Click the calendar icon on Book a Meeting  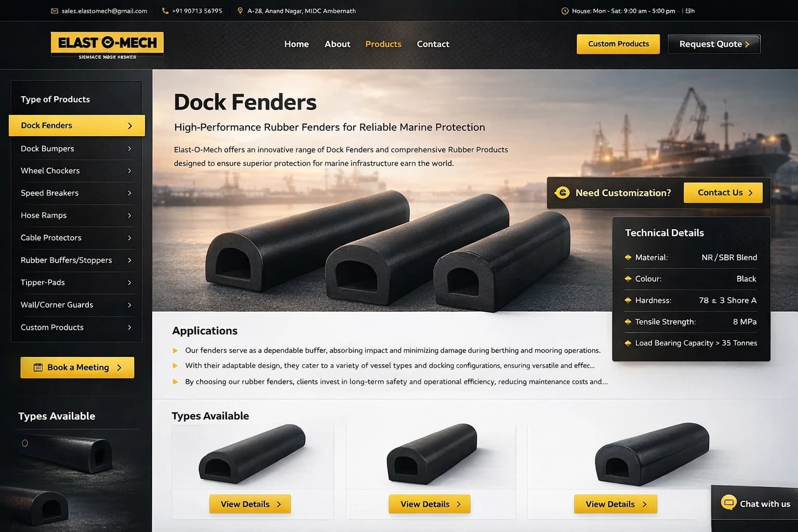pyautogui.click(x=38, y=367)
